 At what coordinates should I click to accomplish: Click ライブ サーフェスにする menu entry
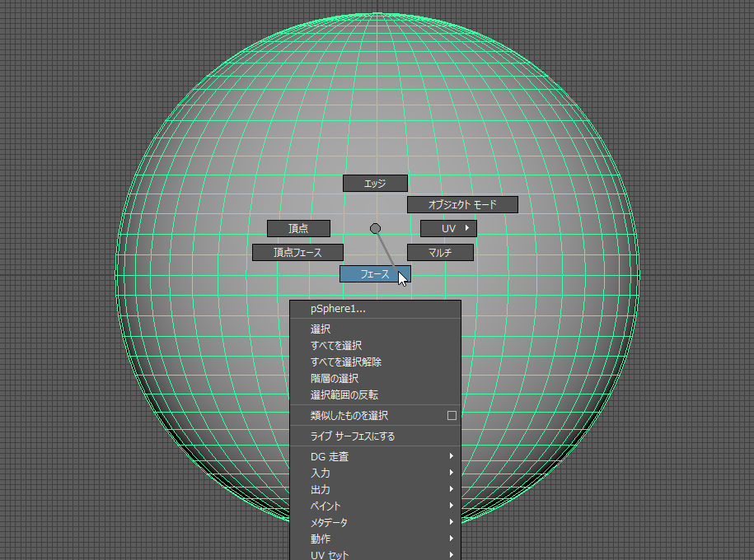(x=346, y=436)
